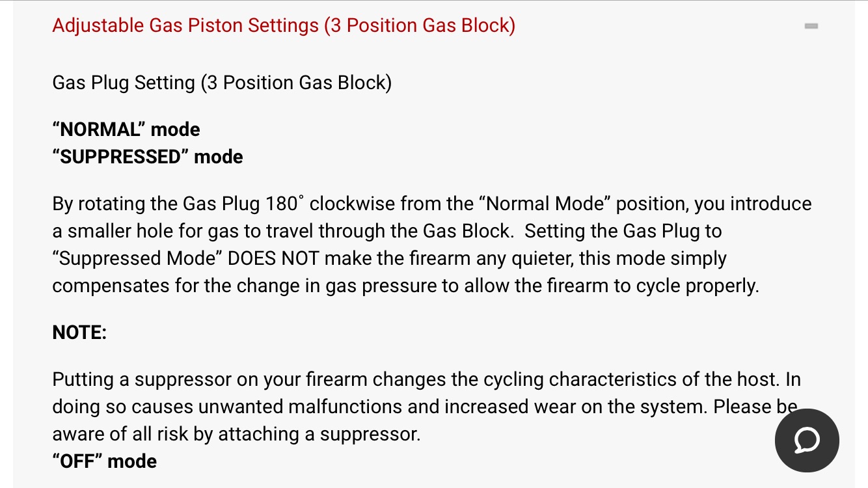Click the "180°" rotation value in text
Image resolution: width=868 pixels, height=488 pixels.
285,204
